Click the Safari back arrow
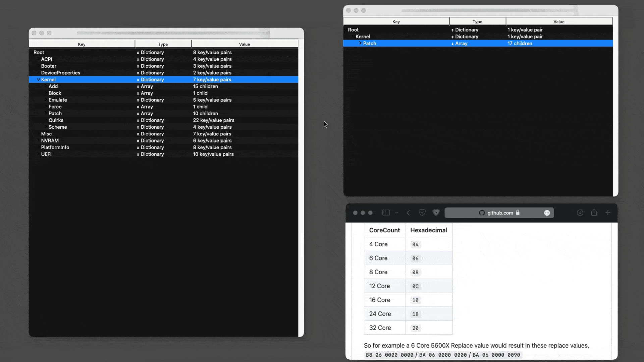The width and height of the screenshot is (644, 362). pyautogui.click(x=408, y=213)
